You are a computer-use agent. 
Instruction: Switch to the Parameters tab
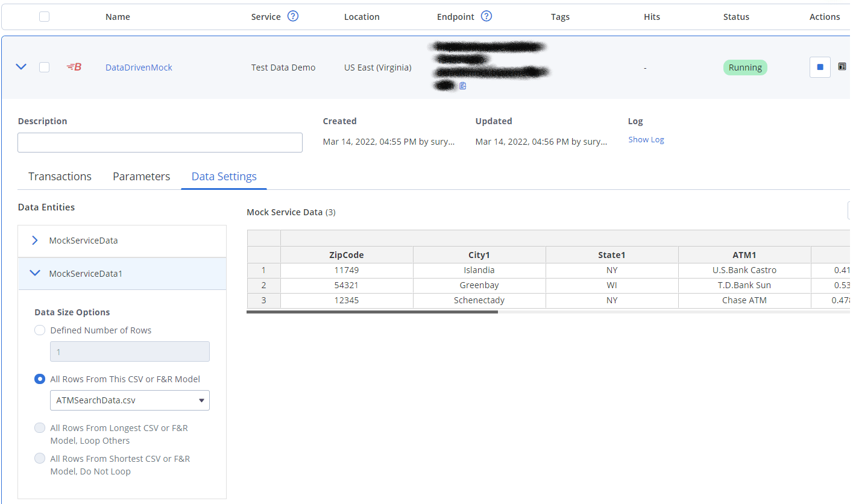pyautogui.click(x=141, y=177)
